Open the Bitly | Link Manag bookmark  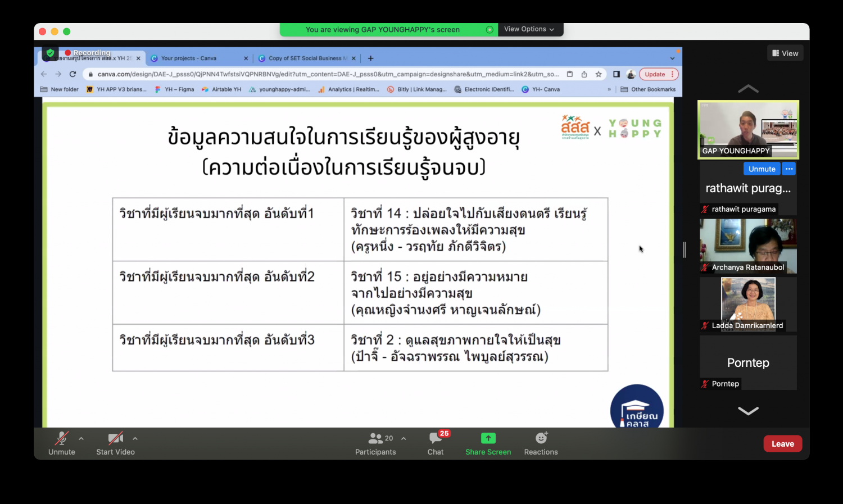coord(416,89)
